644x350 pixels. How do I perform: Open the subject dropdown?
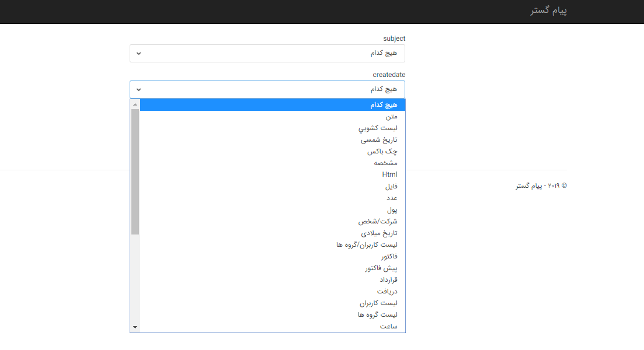(x=267, y=54)
